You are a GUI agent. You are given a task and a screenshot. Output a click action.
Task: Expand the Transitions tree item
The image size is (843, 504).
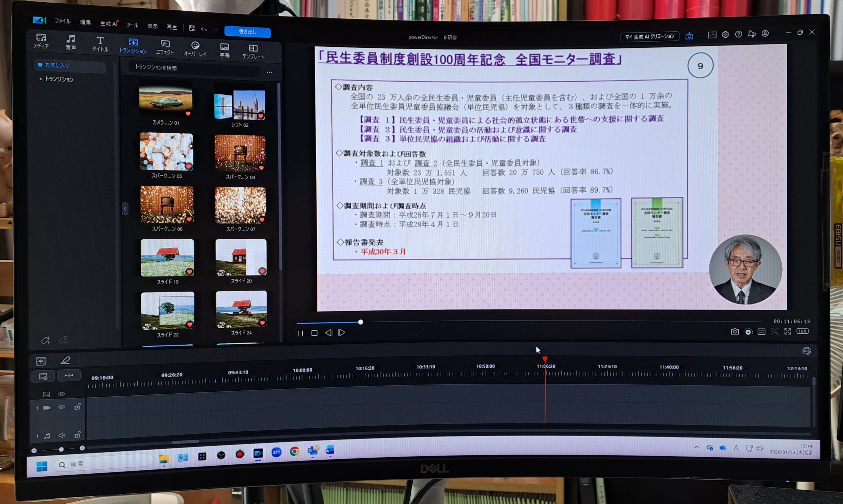click(41, 79)
